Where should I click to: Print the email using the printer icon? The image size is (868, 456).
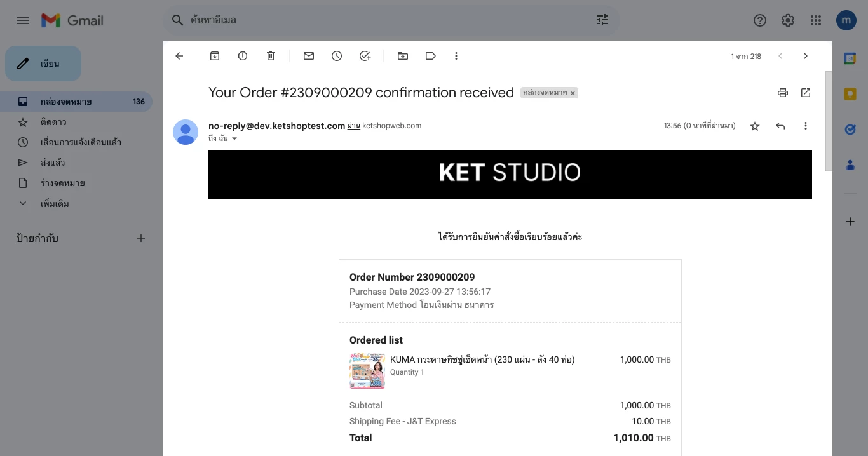783,93
